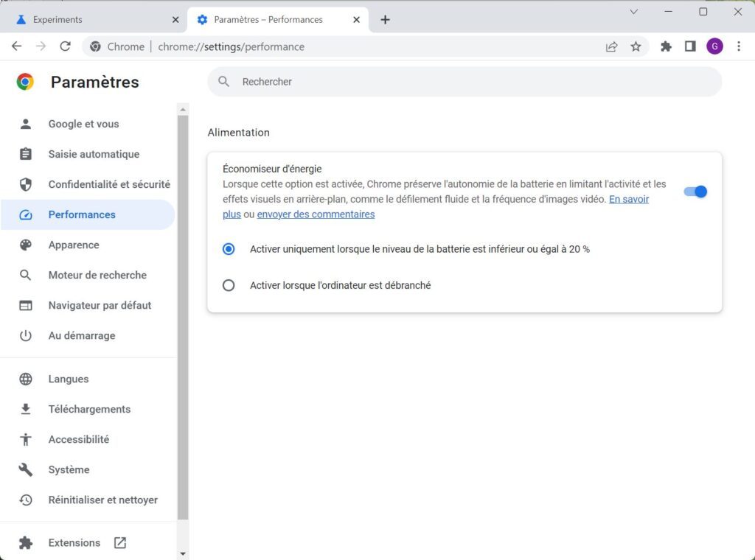Click the wrench icon for Système

click(x=26, y=470)
